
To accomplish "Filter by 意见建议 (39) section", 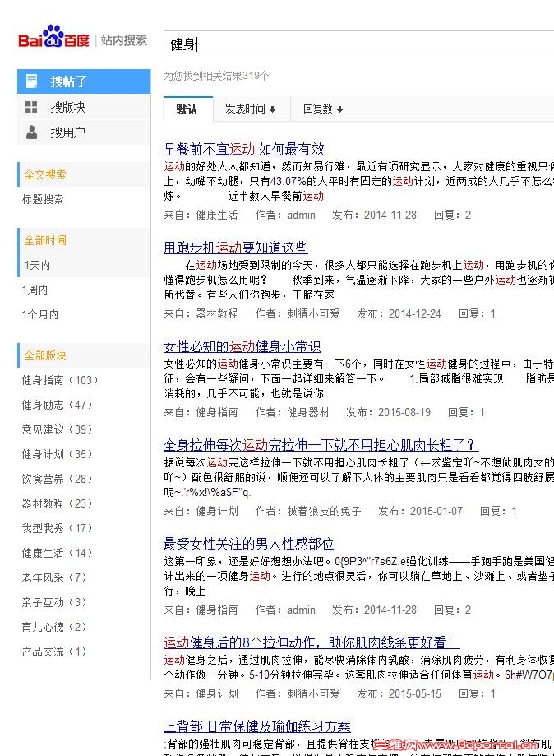I will pos(57,429).
